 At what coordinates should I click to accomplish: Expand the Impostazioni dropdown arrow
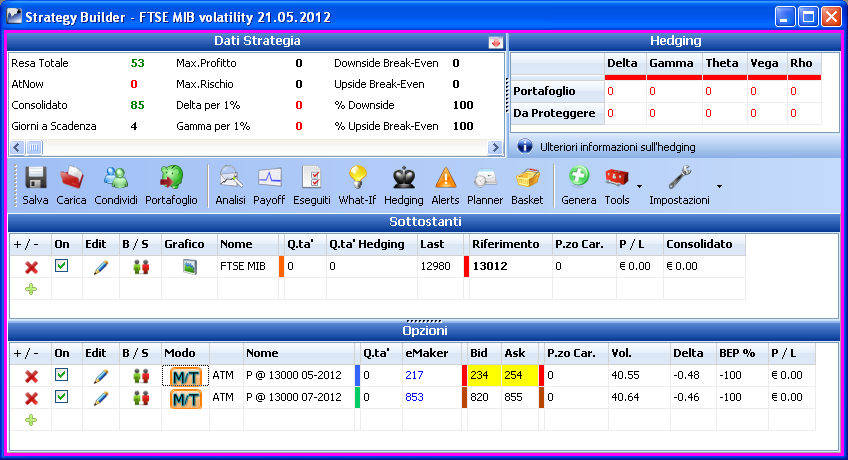719,186
